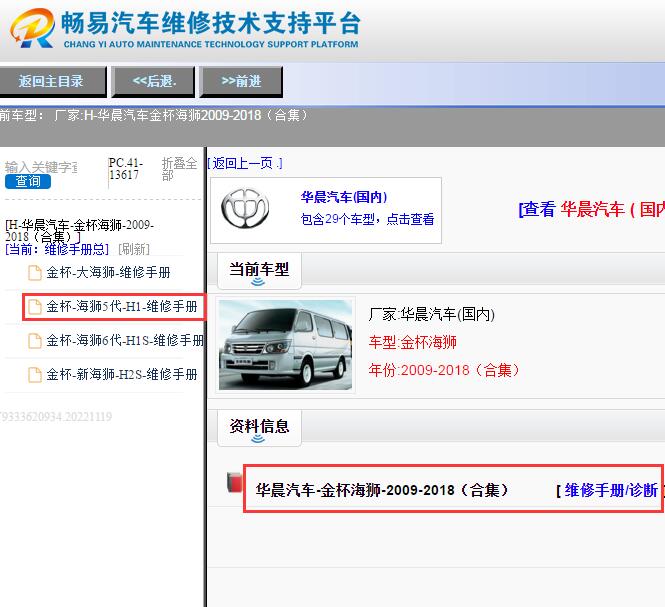Open the 查看 华晨汽车 link at right
The height and width of the screenshot is (607, 665).
coord(592,209)
